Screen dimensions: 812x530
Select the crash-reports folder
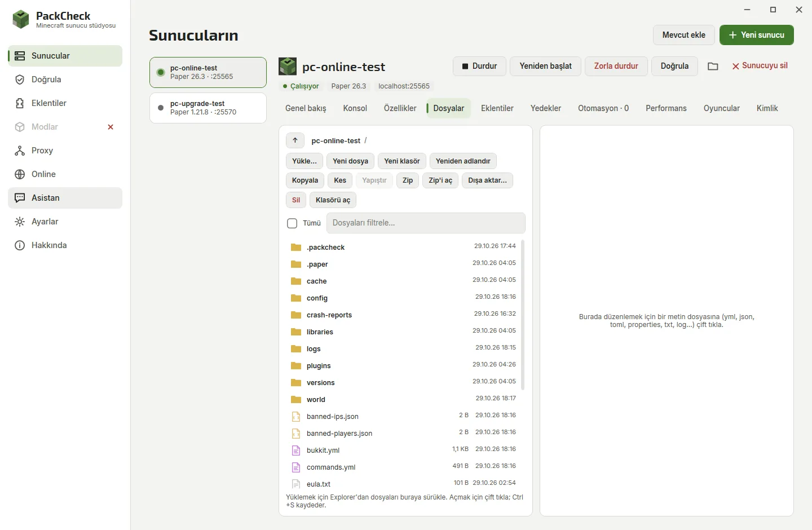pos(403,315)
